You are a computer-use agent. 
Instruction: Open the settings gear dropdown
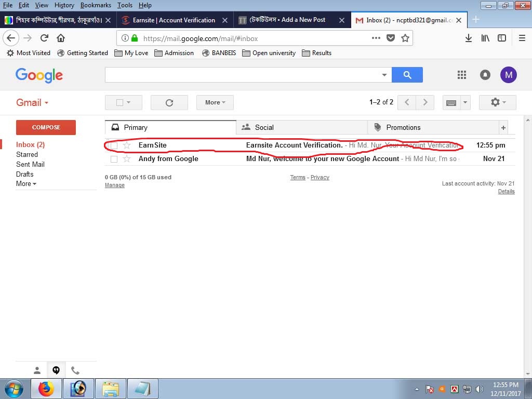pyautogui.click(x=498, y=102)
